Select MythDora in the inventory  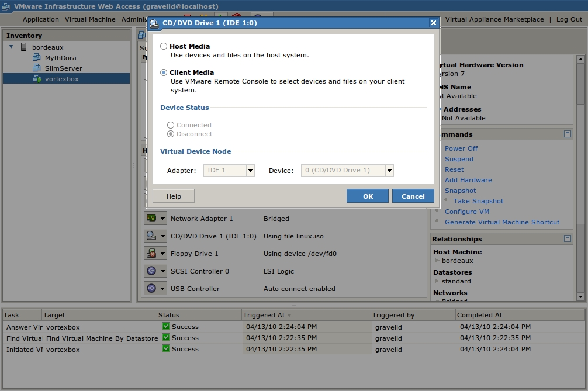click(x=60, y=58)
